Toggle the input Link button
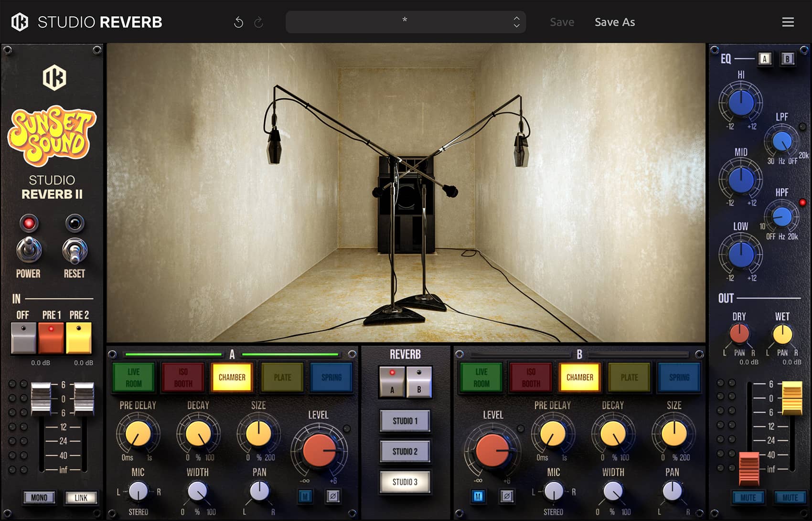This screenshot has height=521, width=812. click(x=81, y=498)
